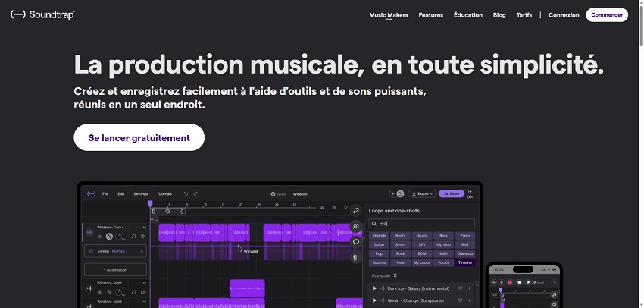Screen dimensions: 644x308
Task: Click the loops search field containing drill
Action: click(422, 224)
